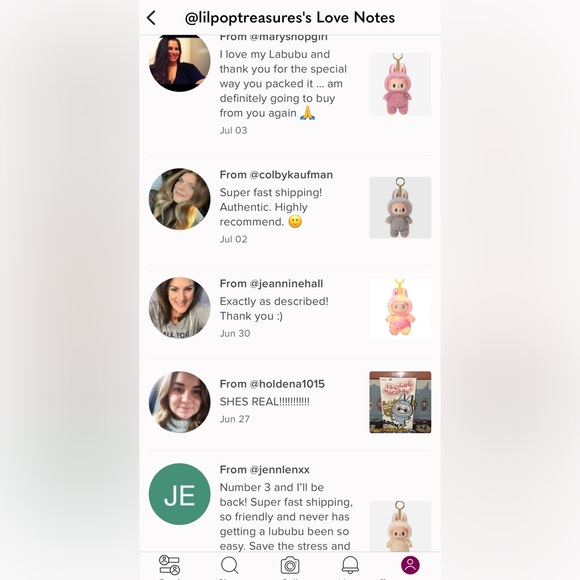This screenshot has width=580, height=580.
Task: View jeanninehall's profile photo
Action: tap(179, 308)
